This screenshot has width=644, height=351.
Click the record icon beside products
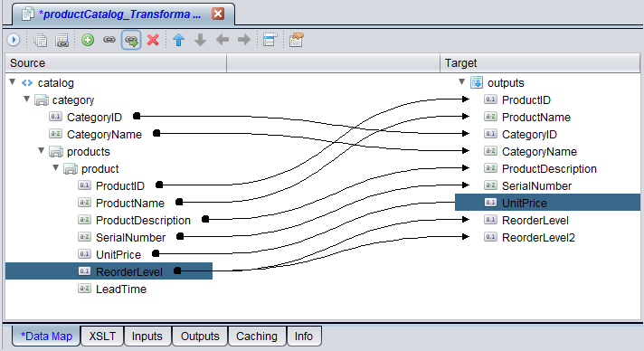coord(56,152)
